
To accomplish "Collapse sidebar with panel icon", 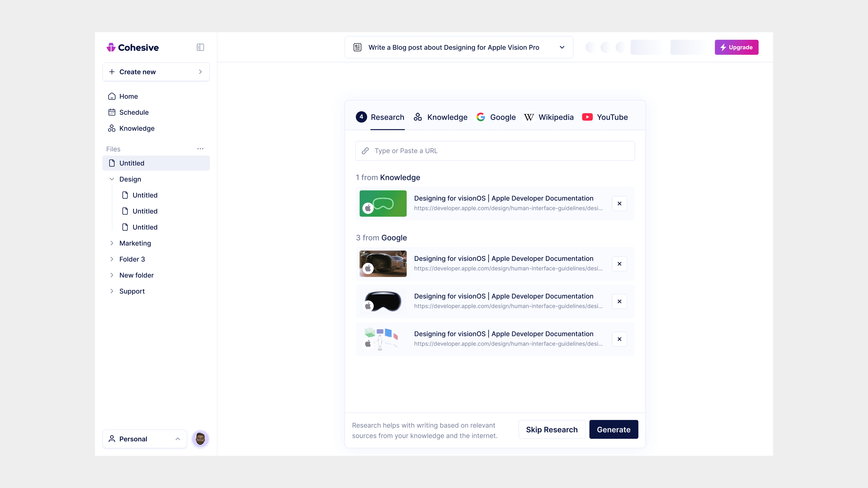I will click(200, 47).
